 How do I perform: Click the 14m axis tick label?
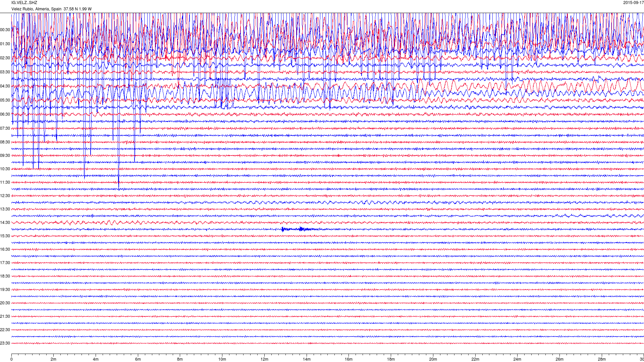(x=307, y=359)
